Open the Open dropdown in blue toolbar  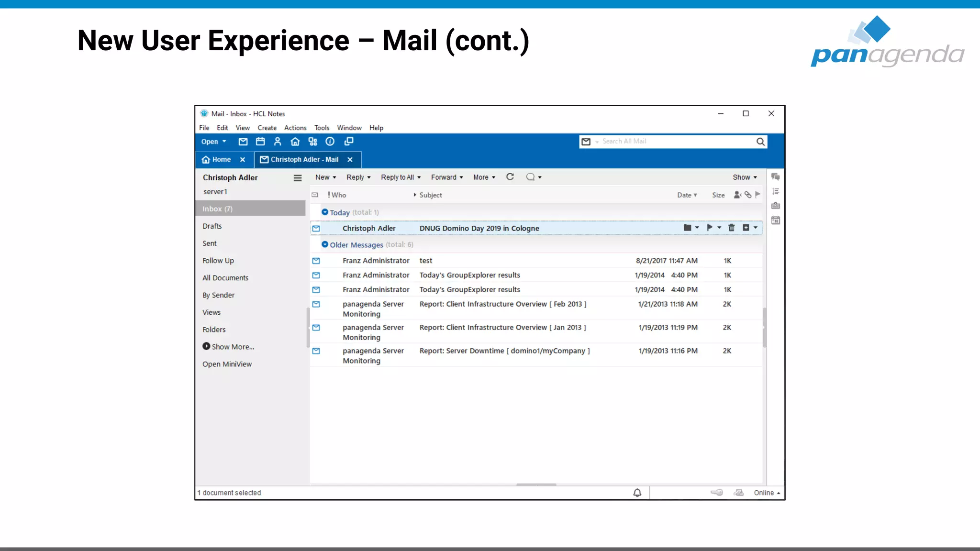point(213,142)
